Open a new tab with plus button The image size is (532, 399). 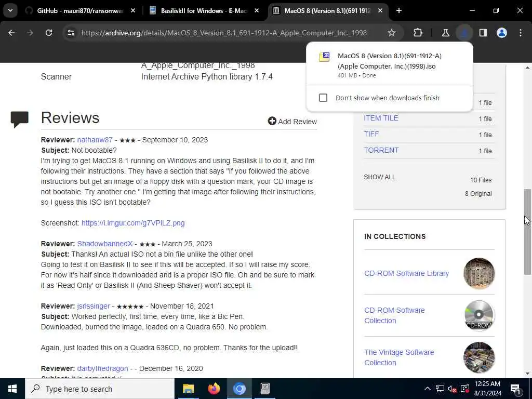399,10
